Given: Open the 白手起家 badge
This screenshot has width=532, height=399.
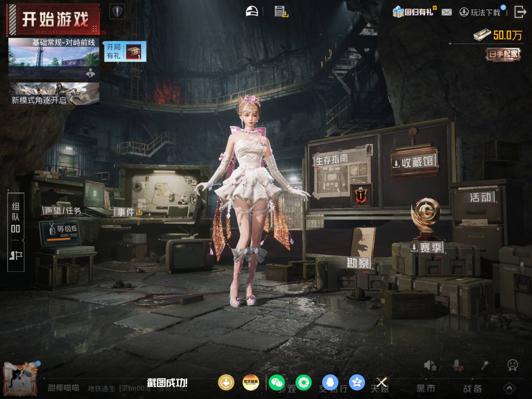Looking at the screenshot, I should [x=503, y=54].
